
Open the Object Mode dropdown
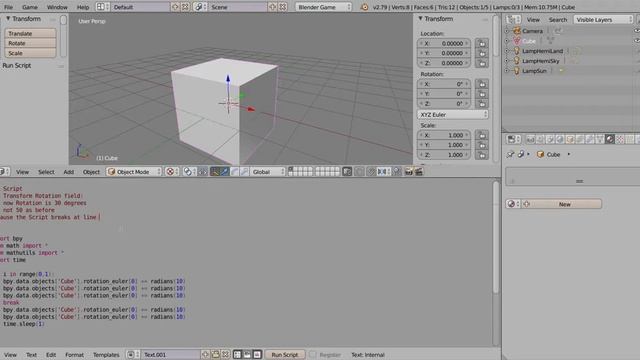click(134, 172)
